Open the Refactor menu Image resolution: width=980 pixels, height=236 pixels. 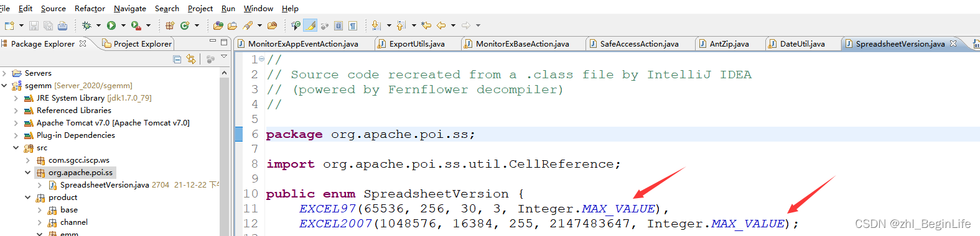pyautogui.click(x=90, y=8)
